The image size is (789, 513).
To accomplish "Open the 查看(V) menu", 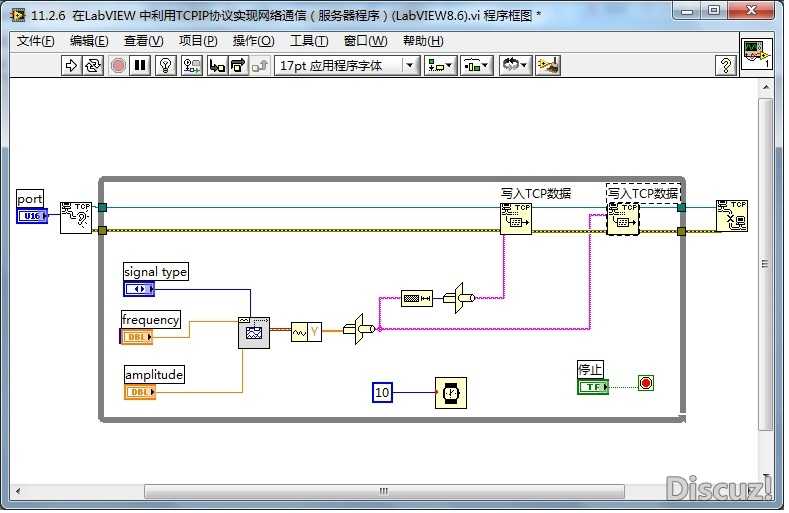I will [x=143, y=41].
